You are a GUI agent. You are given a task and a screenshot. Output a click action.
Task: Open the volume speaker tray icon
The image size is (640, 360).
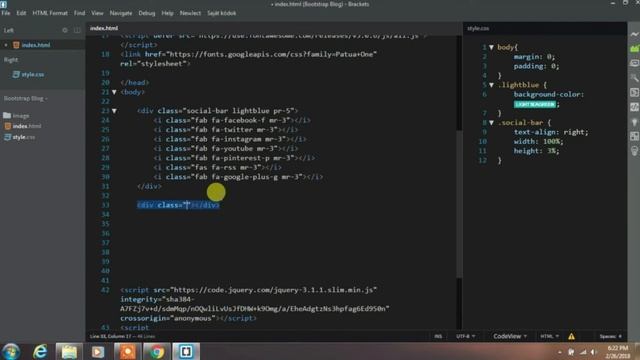click(x=594, y=352)
